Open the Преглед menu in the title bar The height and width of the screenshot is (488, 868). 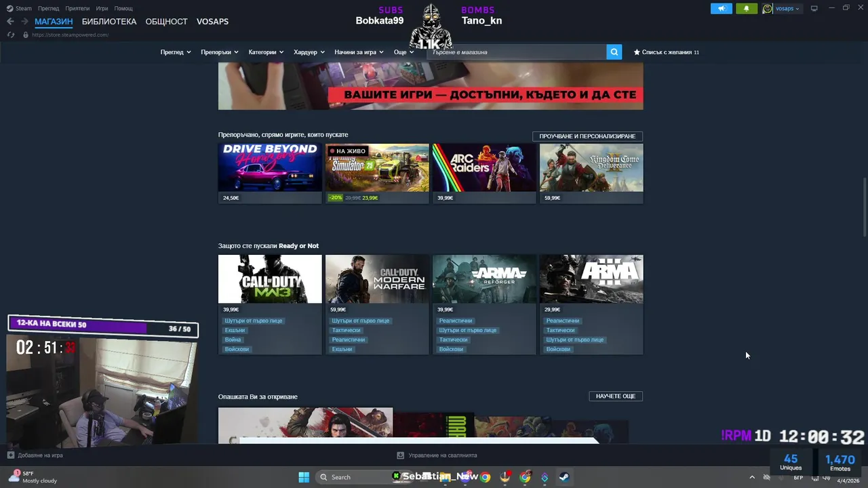(48, 8)
